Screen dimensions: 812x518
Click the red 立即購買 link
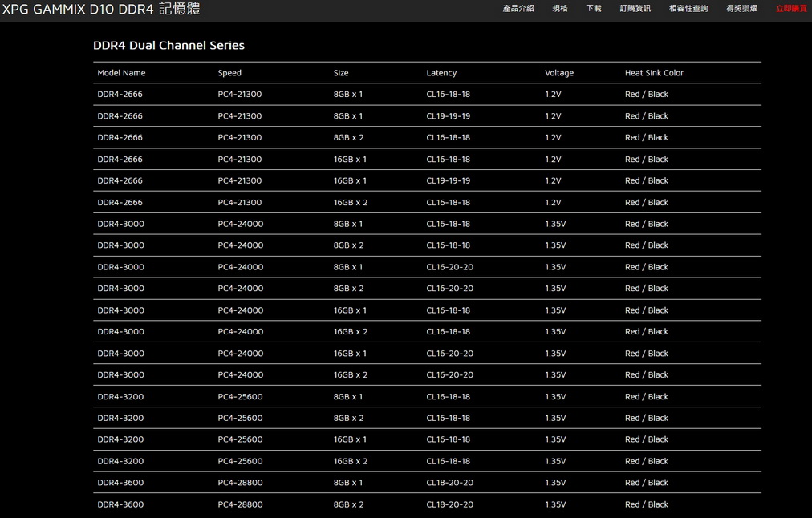791,8
